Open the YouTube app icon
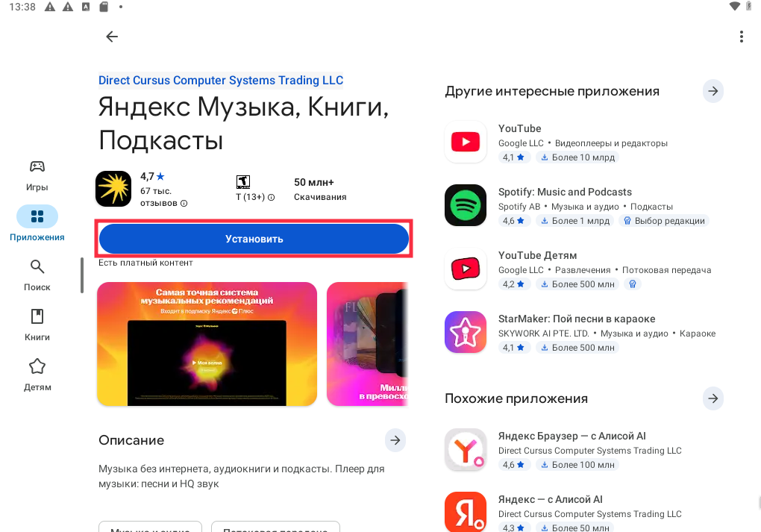 click(x=466, y=142)
